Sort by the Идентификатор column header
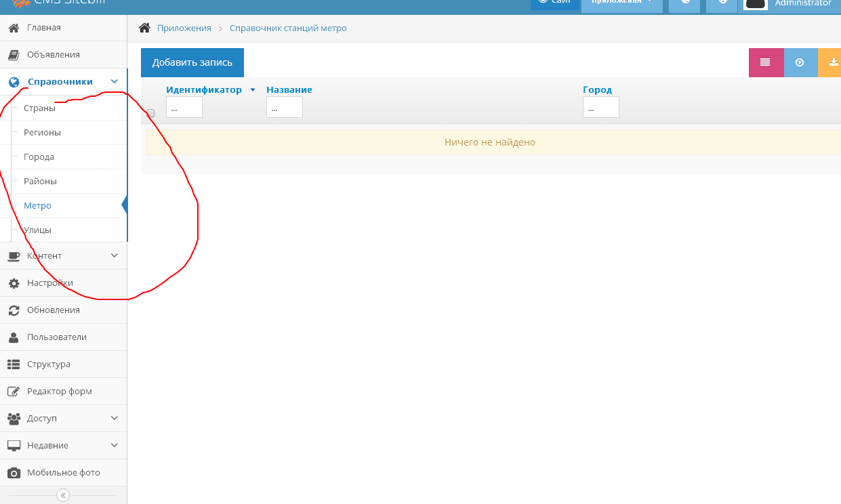Screen dimensions: 841x504 point(204,89)
